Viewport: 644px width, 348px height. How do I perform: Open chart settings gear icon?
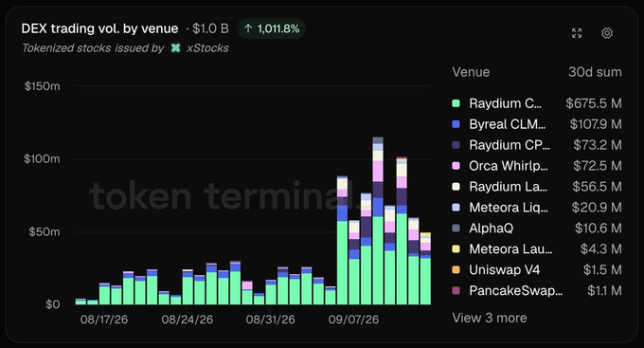click(x=607, y=33)
